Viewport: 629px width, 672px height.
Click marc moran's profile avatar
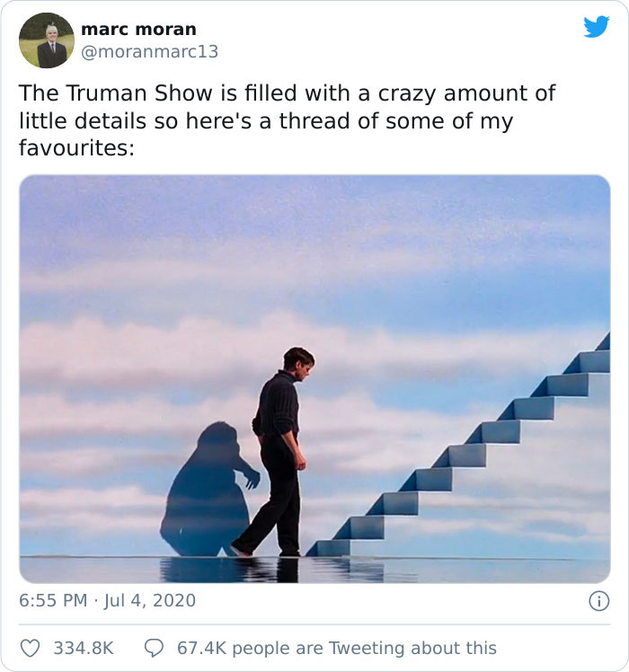click(x=46, y=40)
